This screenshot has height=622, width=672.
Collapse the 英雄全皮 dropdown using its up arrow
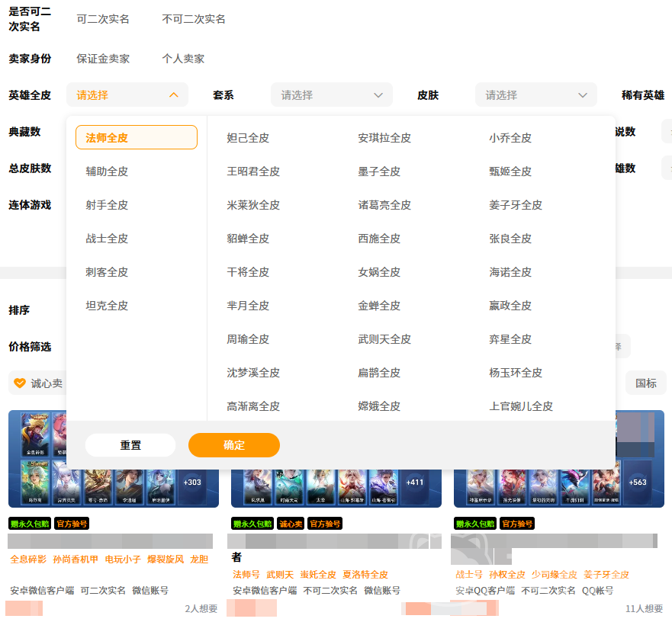coord(173,95)
